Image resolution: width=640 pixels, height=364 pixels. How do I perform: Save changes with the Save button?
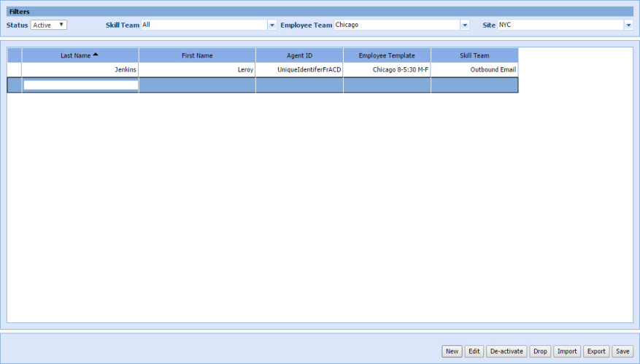[622, 351]
